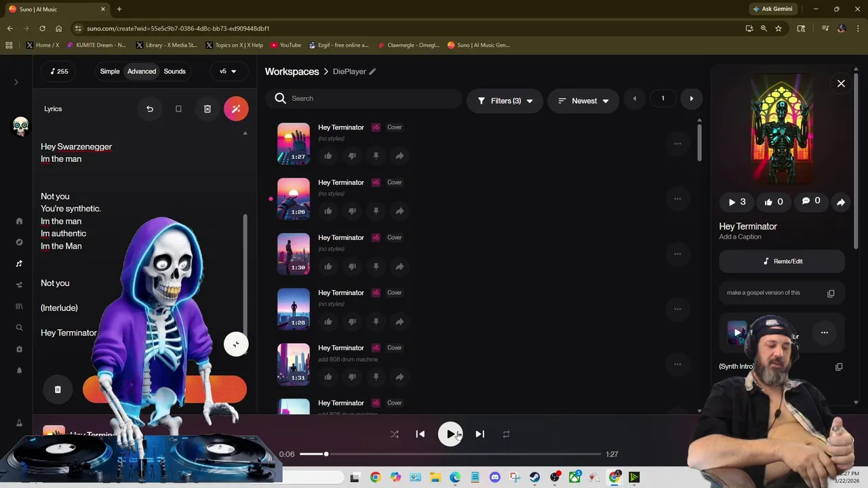Collapse the lyrics editor with the round shrink button
The height and width of the screenshot is (488, 868).
pos(236,344)
